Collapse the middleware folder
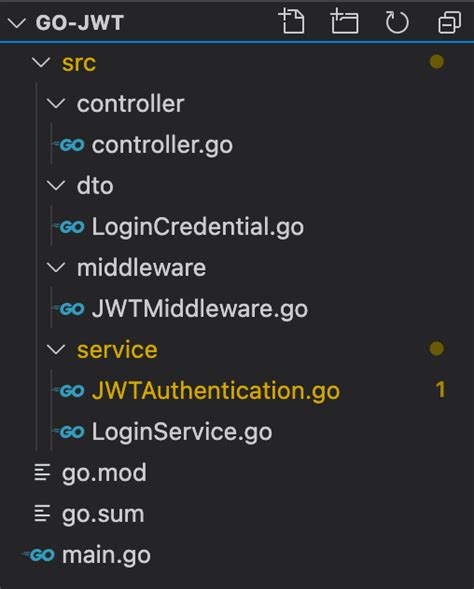 56,267
